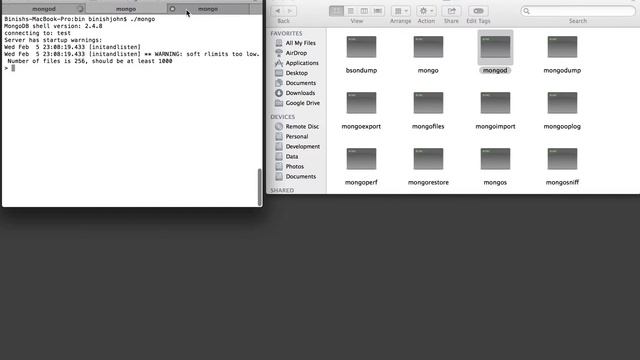Select the Photos volume in sidebar

(x=296, y=167)
